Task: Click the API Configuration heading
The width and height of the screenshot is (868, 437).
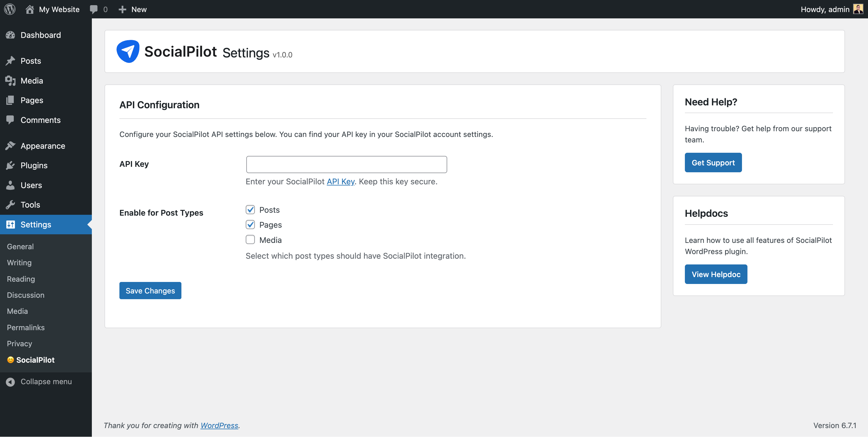Action: pyautogui.click(x=159, y=105)
